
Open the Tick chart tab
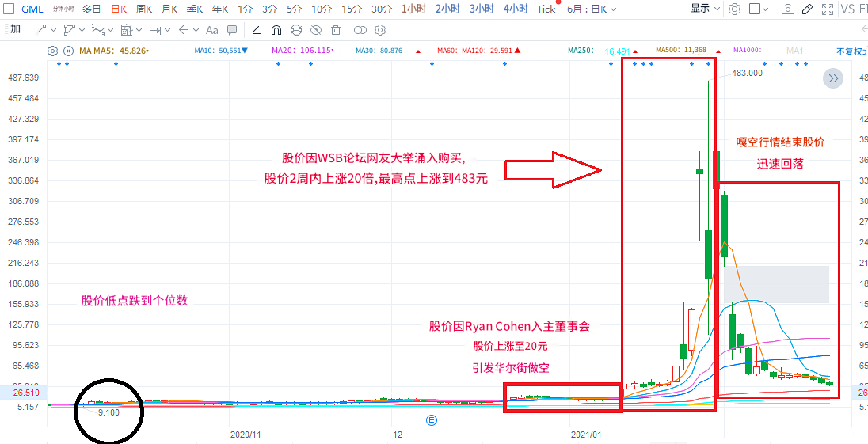pos(546,9)
